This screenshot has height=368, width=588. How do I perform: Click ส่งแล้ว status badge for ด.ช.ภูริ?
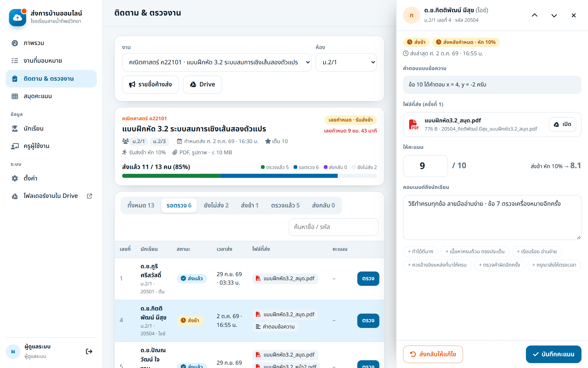point(192,279)
